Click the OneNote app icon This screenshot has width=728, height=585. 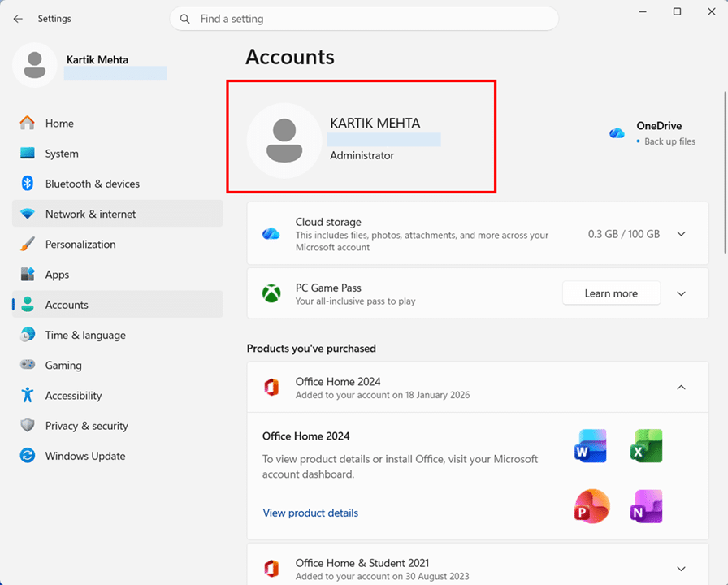647,506
